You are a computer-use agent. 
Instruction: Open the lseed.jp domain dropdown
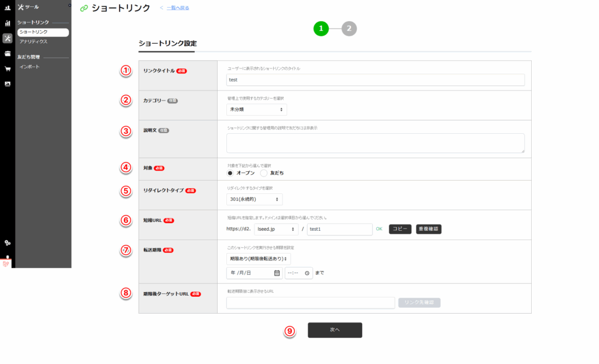(x=276, y=229)
